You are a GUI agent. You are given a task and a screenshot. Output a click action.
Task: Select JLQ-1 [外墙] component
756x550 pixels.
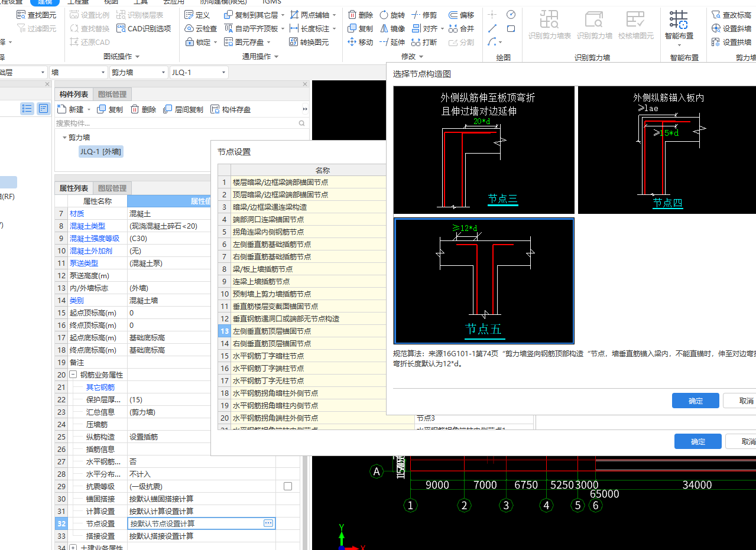coord(101,152)
